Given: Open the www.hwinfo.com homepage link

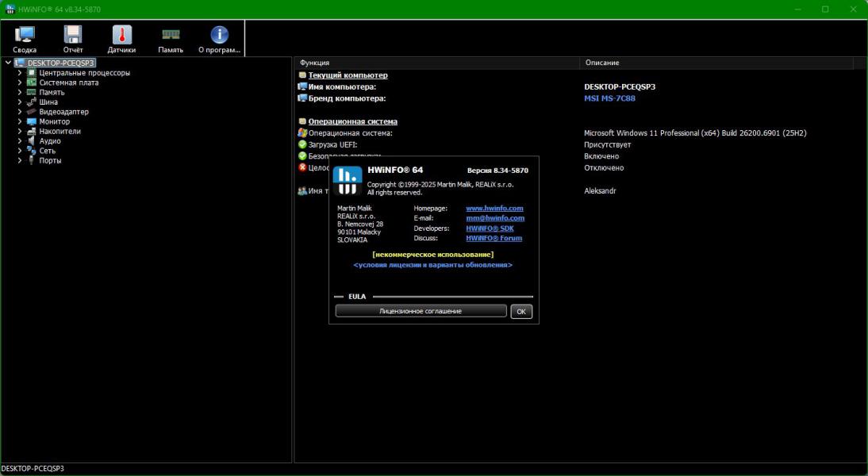Looking at the screenshot, I should pos(494,209).
